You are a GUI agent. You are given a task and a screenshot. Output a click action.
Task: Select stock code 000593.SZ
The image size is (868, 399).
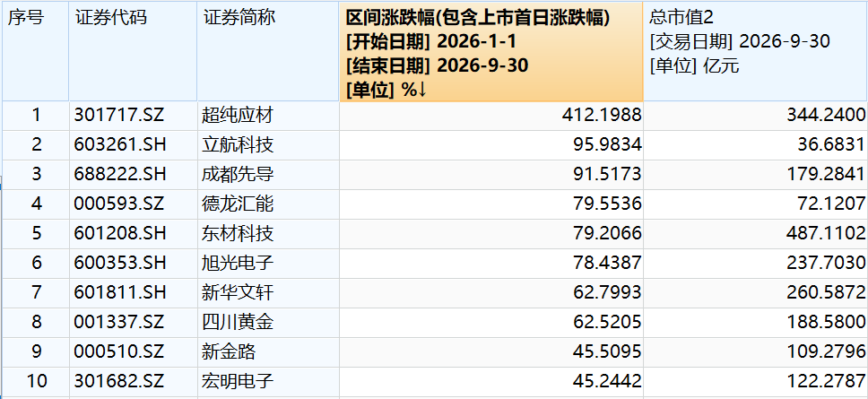pyautogui.click(x=119, y=204)
